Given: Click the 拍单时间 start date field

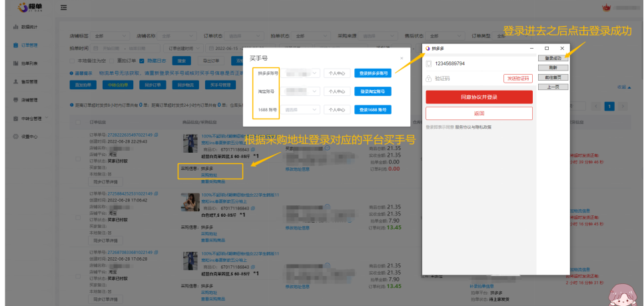Looking at the screenshot, I should pyautogui.click(x=111, y=48).
